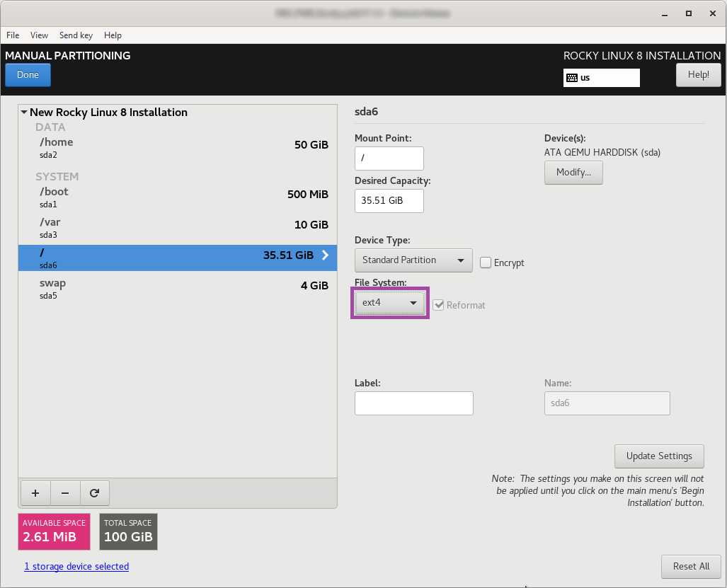Click the 50 GiB size of /home

311,145
